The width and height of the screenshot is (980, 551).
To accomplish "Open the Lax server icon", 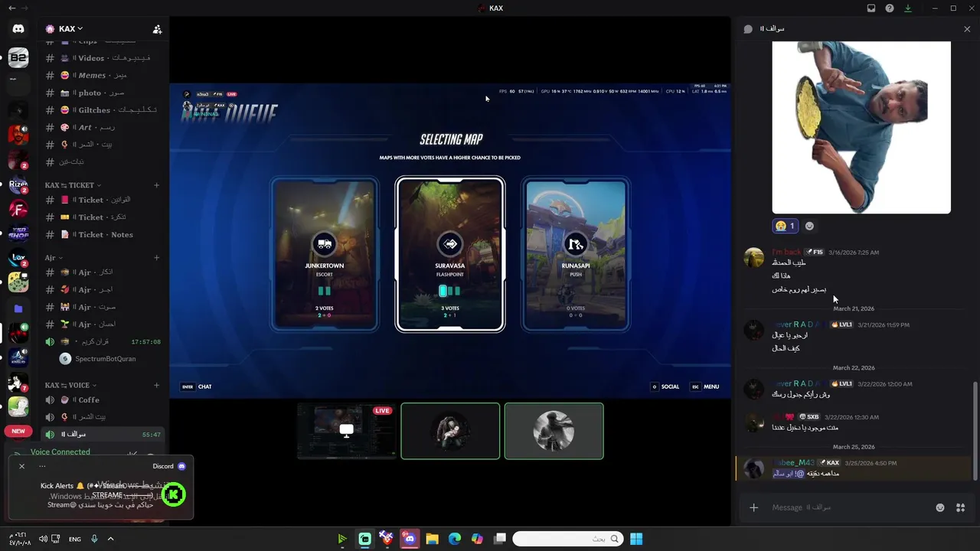I will click(18, 259).
